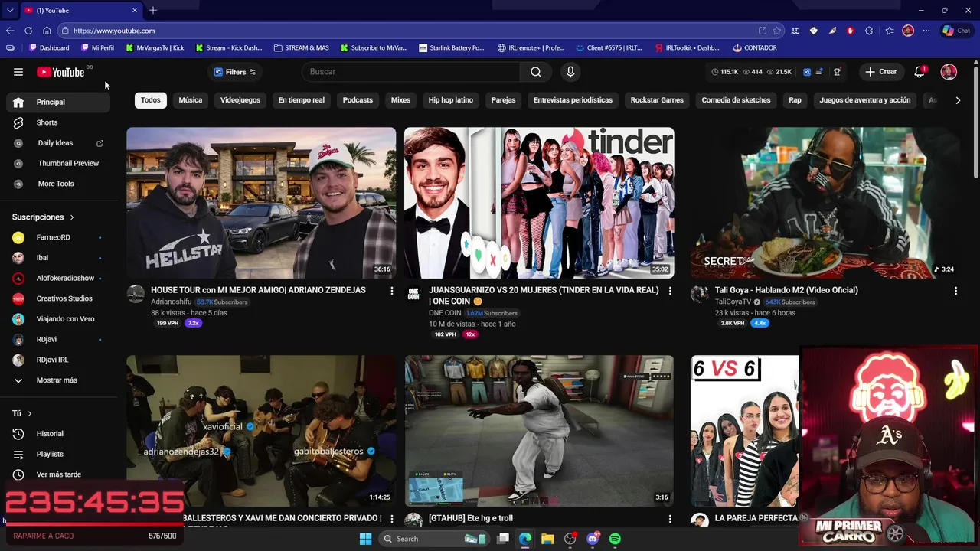Image resolution: width=980 pixels, height=551 pixels.
Task: Click the Crear button
Action: (881, 72)
